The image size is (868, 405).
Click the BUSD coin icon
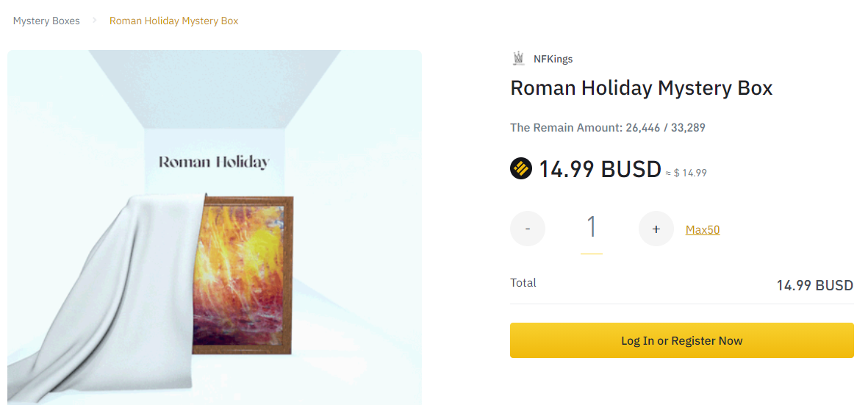point(520,169)
